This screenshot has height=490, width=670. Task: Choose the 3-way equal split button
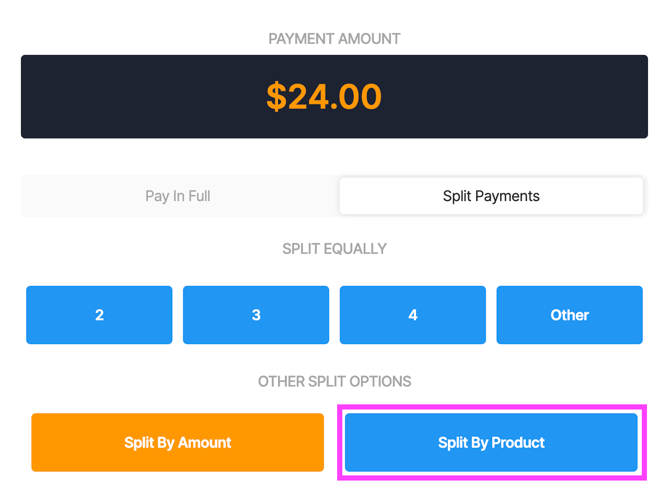click(x=256, y=315)
